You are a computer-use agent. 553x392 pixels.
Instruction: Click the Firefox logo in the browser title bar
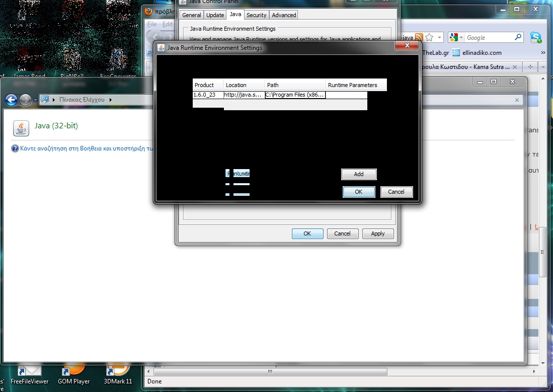click(148, 11)
